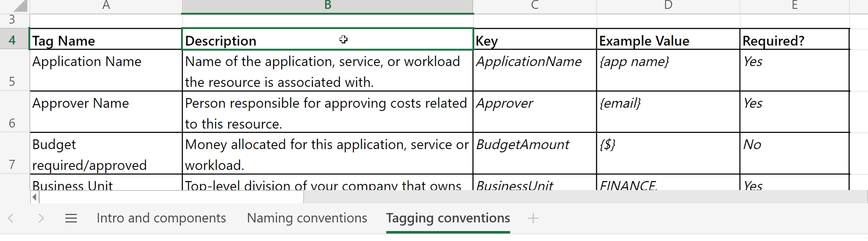The width and height of the screenshot is (868, 241).
Task: Click the BudgetAmount key cell
Action: (x=535, y=153)
